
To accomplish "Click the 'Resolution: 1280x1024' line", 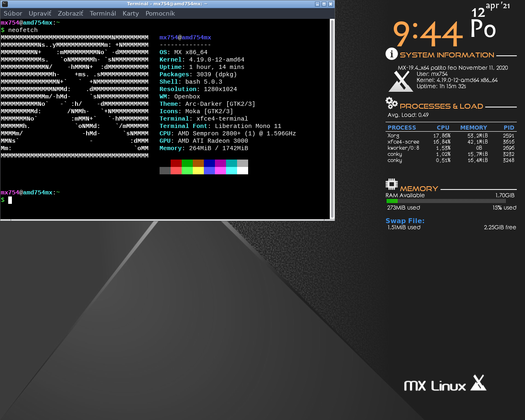I will pos(198,89).
